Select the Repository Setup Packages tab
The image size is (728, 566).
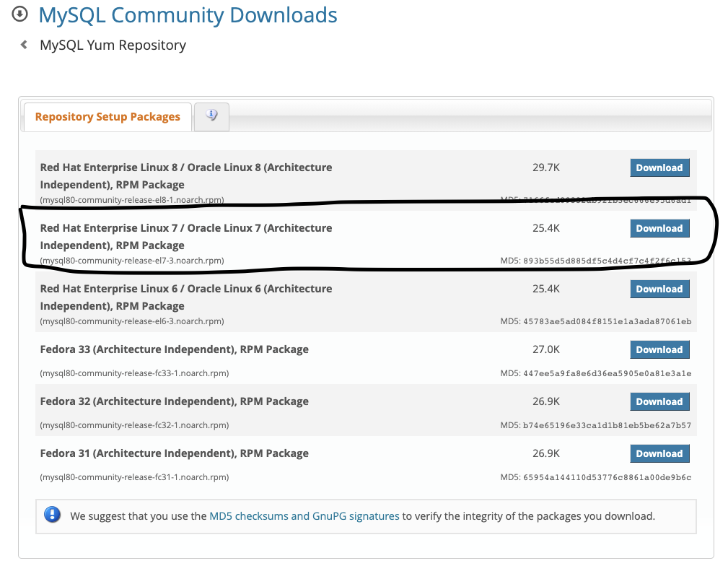pos(108,117)
